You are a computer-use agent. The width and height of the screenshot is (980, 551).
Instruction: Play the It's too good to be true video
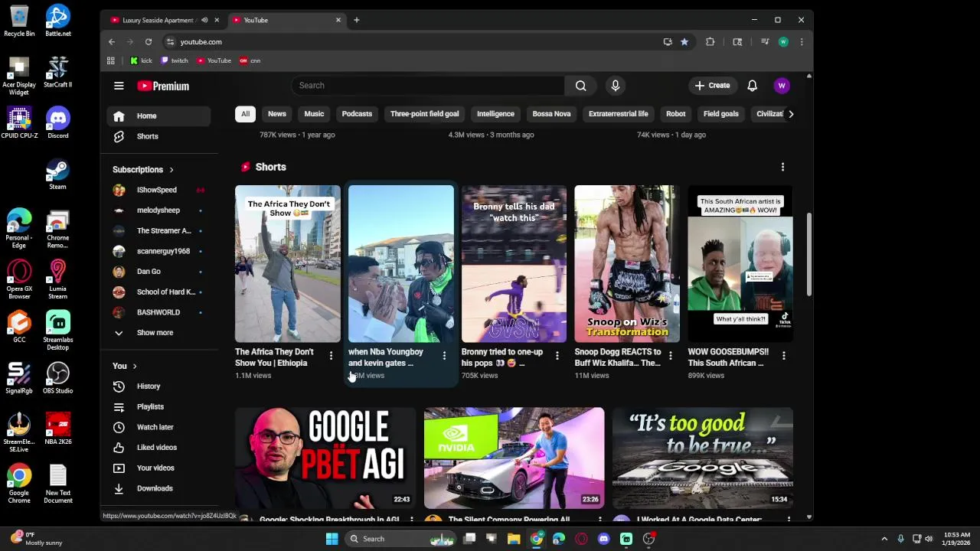703,458
